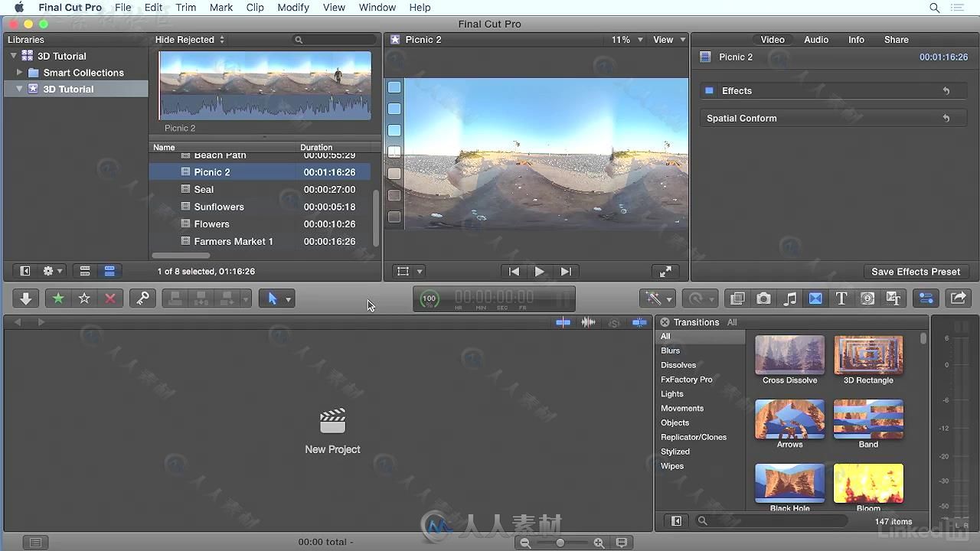This screenshot has height=551, width=980.
Task: Show the Photos Browser camera icon
Action: pos(763,298)
